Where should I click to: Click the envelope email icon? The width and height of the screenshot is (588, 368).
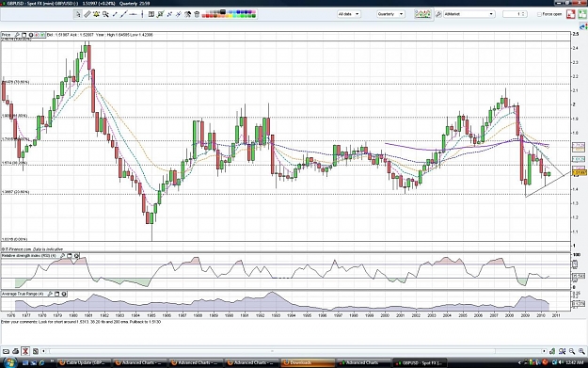[x=6, y=351]
